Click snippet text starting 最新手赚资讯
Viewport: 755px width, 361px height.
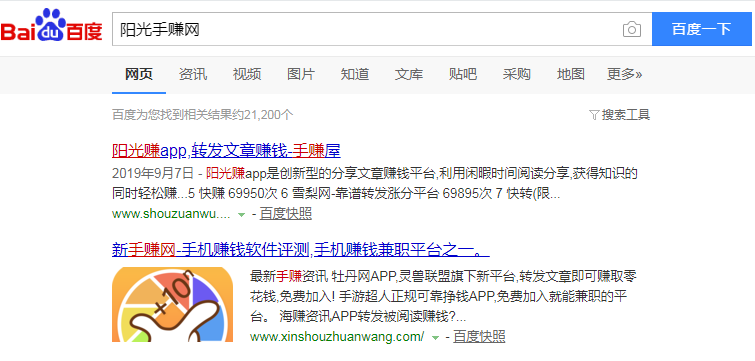pos(443,297)
